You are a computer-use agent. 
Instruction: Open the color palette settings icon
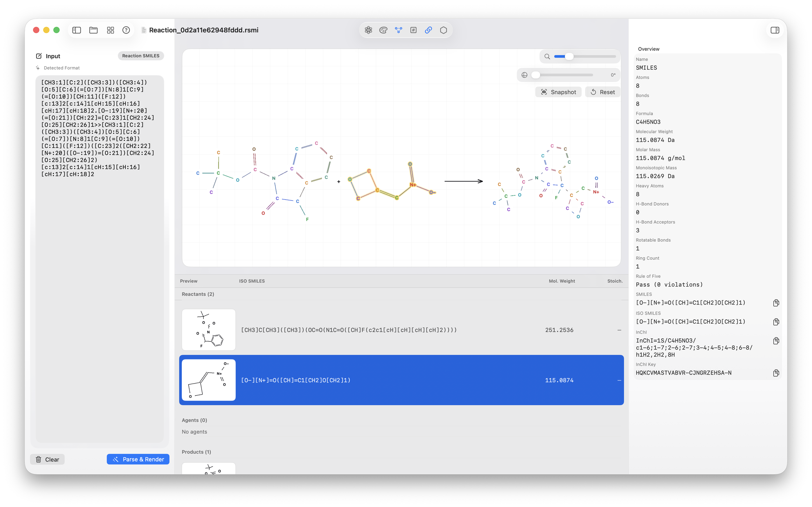click(383, 30)
